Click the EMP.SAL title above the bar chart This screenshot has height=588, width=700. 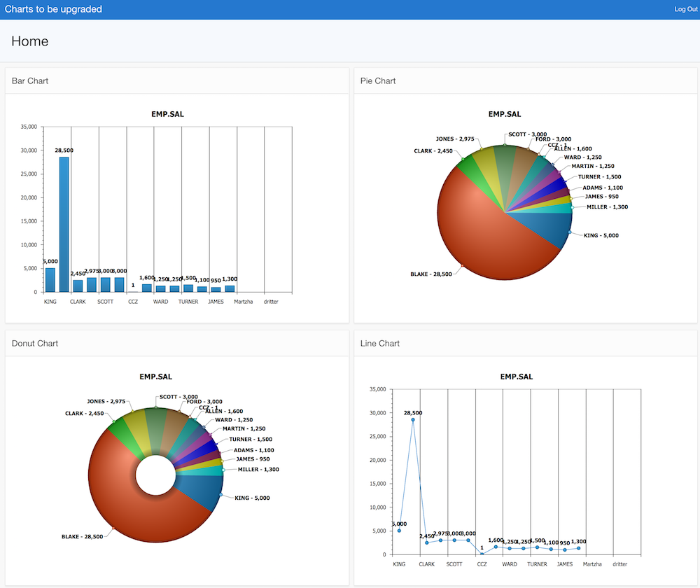click(167, 113)
